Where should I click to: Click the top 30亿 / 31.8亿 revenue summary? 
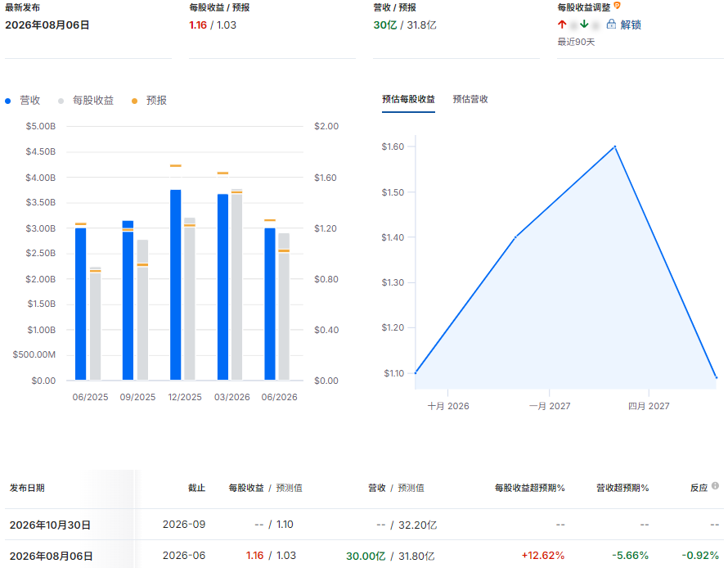405,25
